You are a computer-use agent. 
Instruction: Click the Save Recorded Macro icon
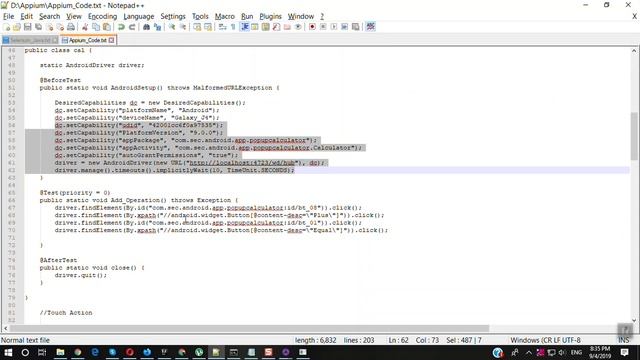click(356, 27)
